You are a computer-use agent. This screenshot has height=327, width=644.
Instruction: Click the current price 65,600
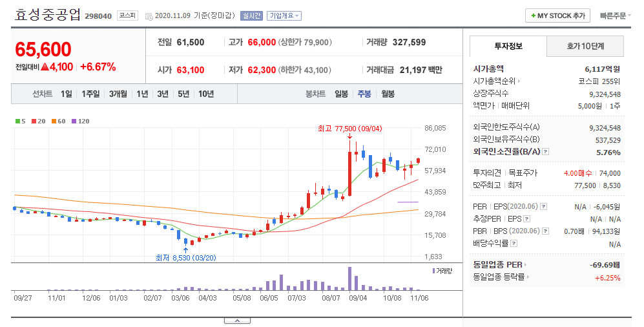tap(43, 50)
